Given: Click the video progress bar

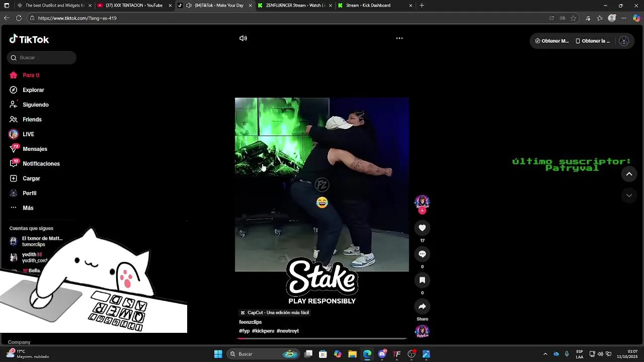Looking at the screenshot, I should [x=322, y=338].
